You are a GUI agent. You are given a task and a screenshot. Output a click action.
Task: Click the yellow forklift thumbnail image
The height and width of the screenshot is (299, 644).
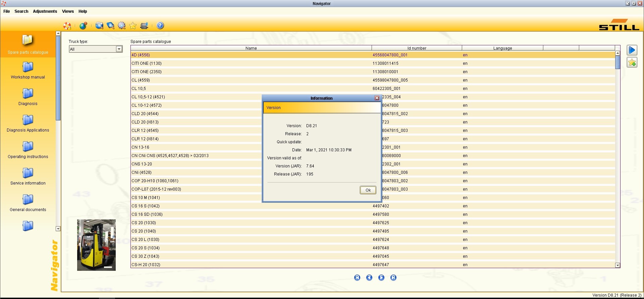coord(96,245)
